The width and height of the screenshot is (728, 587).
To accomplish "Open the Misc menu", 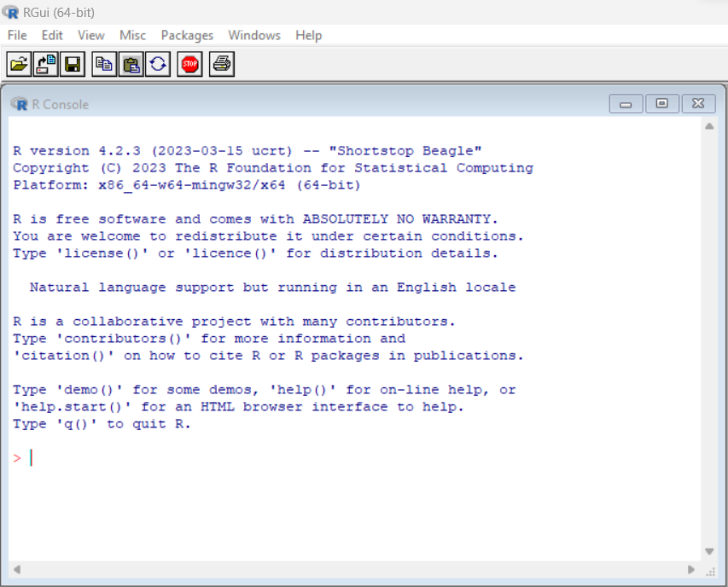I will 132,35.
